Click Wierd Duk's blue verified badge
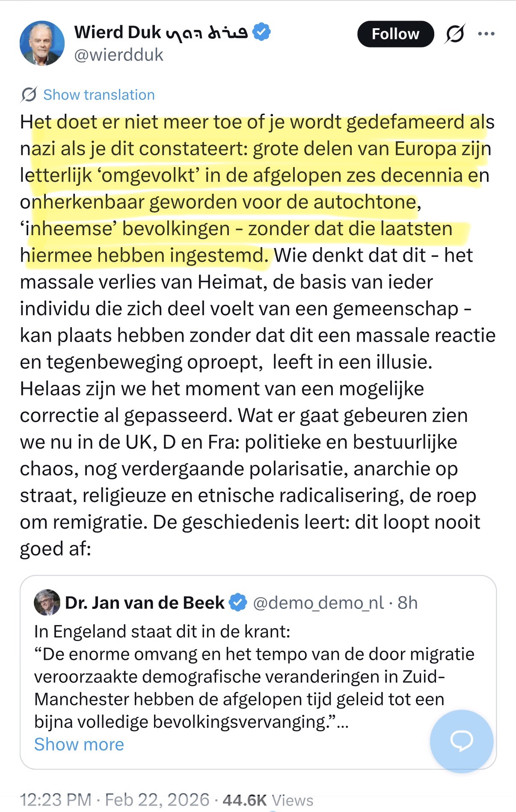The image size is (516, 812). click(262, 32)
